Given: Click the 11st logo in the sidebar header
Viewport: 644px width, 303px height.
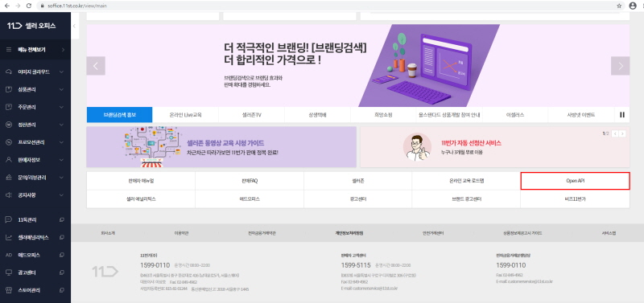Looking at the screenshot, I should 14,26.
